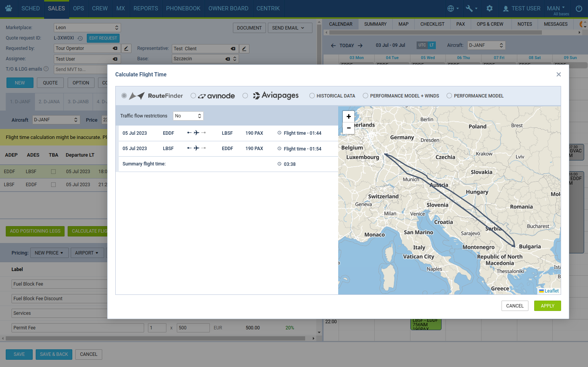588x367 pixels.
Task: Switch calendar time to LT
Action: pos(432,45)
